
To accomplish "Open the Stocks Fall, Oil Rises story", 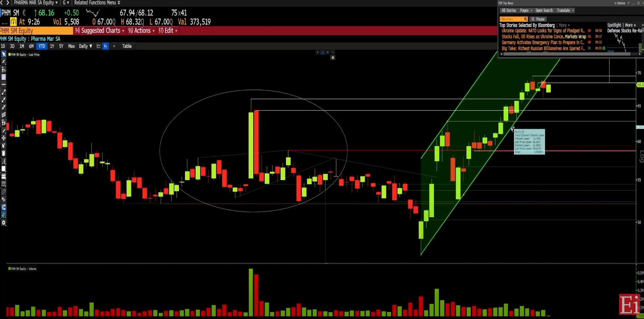I will click(544, 37).
